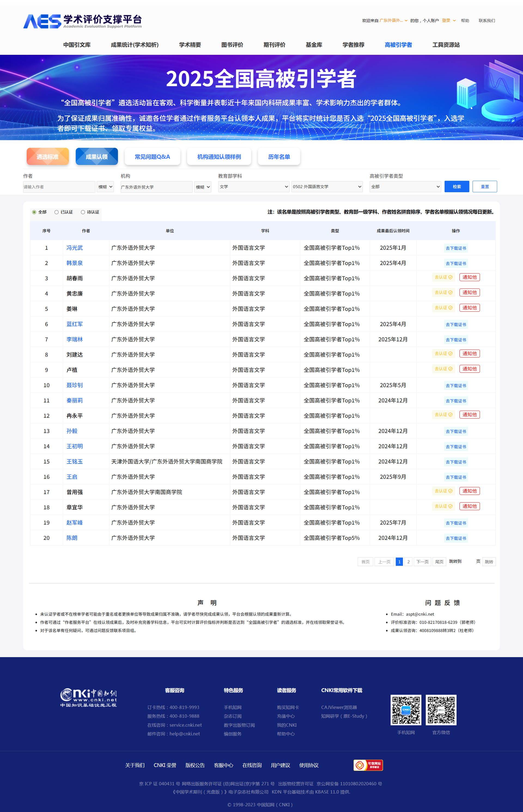Open the 0502 外国语言文学 dropdown
Viewport: 523px width, 812px height.
click(327, 187)
